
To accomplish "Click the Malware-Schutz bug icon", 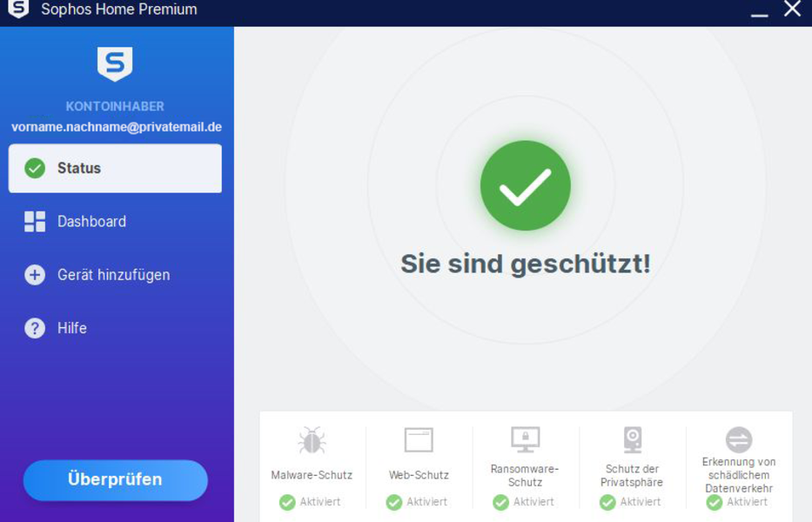I will pos(312,440).
